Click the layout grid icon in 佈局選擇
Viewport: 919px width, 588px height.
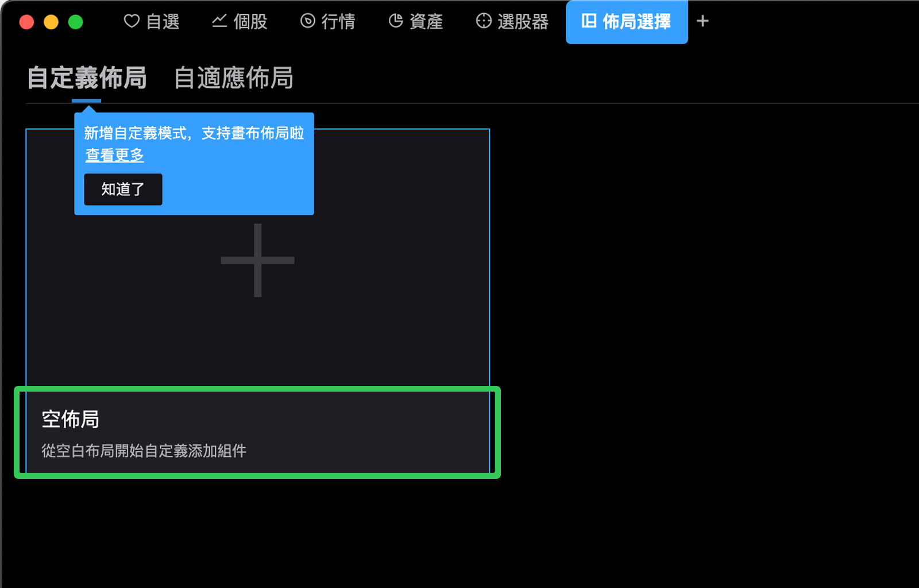(x=589, y=21)
